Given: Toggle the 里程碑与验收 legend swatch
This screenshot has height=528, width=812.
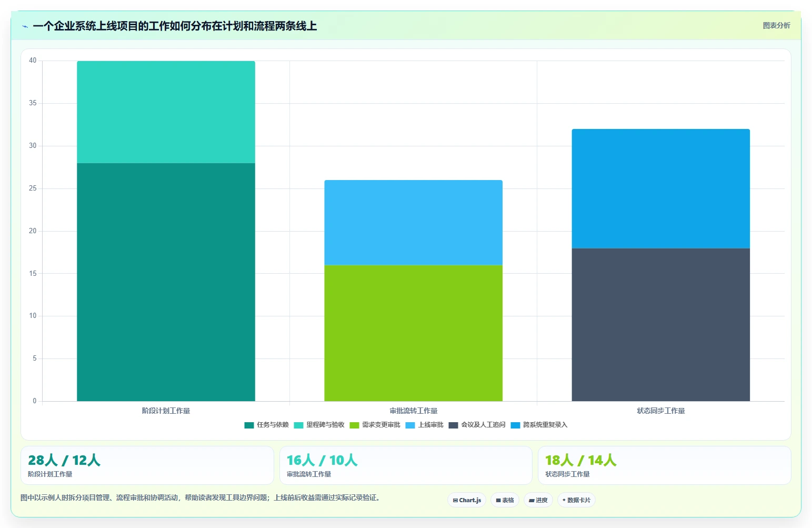Looking at the screenshot, I should pyautogui.click(x=298, y=425).
